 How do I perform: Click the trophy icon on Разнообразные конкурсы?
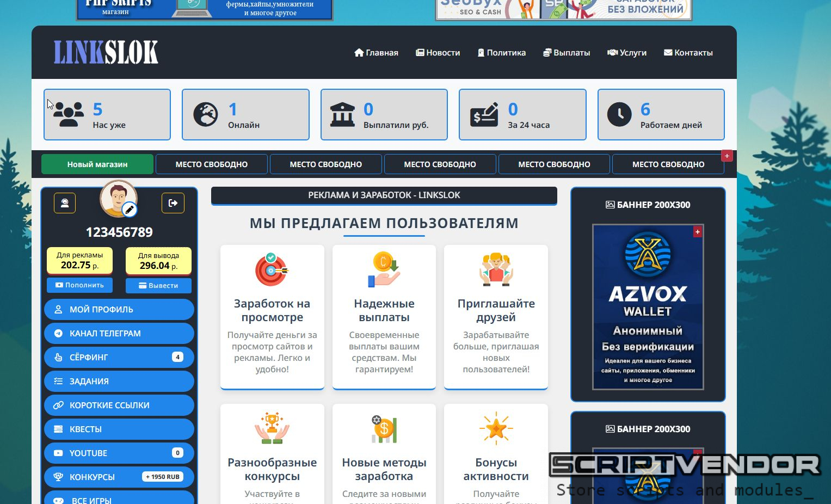pyautogui.click(x=272, y=428)
